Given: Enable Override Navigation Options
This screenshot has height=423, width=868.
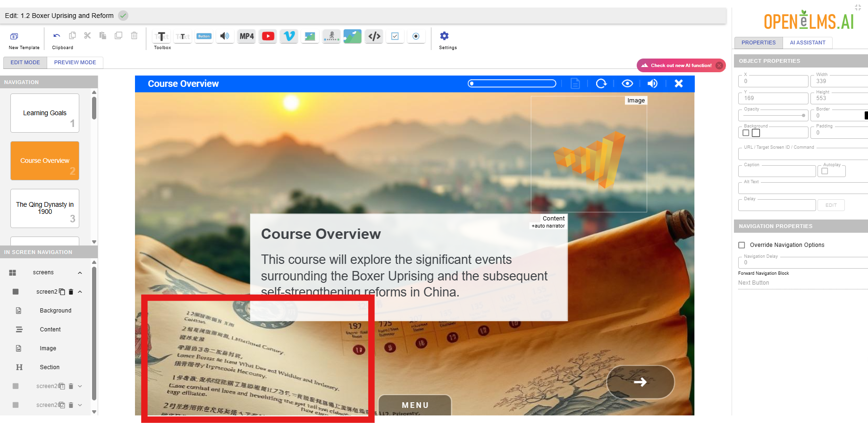Looking at the screenshot, I should [742, 245].
